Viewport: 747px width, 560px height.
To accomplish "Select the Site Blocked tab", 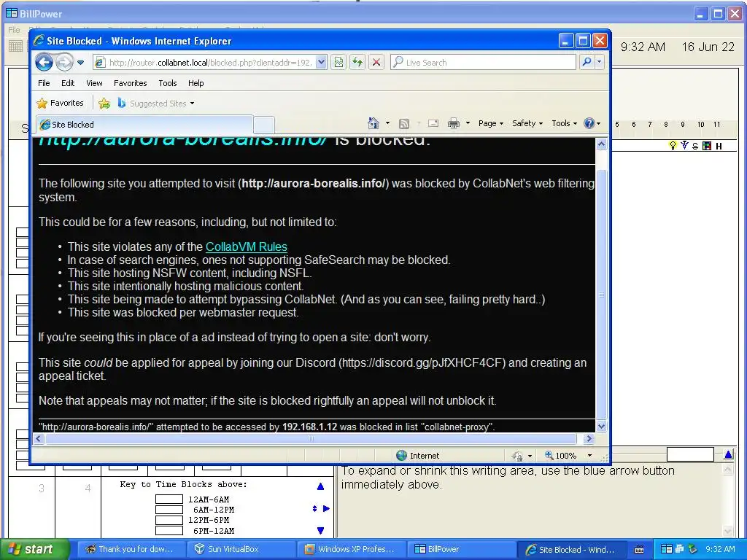I will coord(144,125).
